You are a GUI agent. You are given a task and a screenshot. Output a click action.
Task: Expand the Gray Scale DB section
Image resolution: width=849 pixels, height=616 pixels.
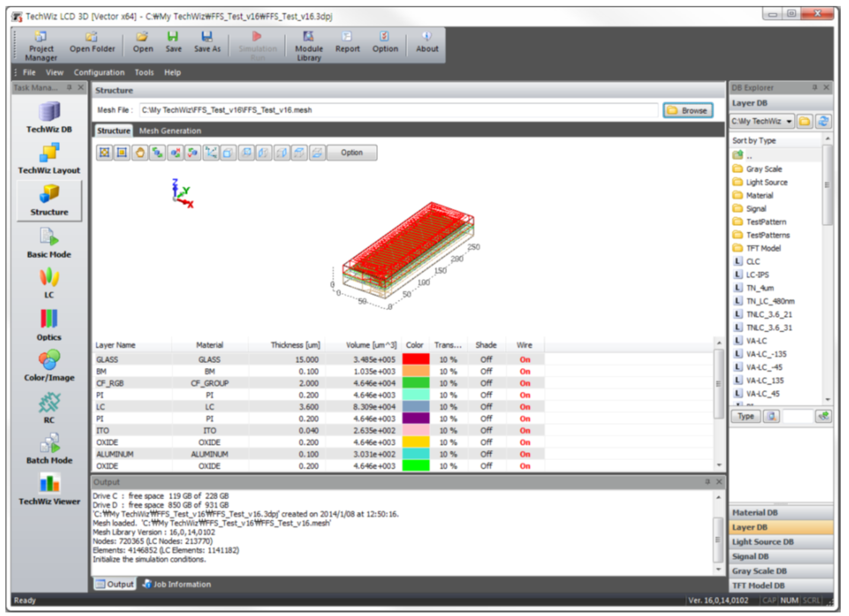(781, 571)
